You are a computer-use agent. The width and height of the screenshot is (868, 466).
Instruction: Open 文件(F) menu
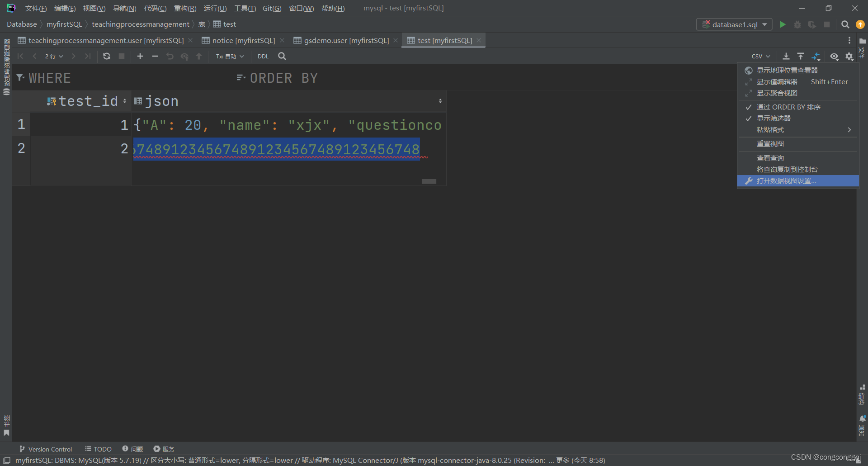pyautogui.click(x=36, y=8)
